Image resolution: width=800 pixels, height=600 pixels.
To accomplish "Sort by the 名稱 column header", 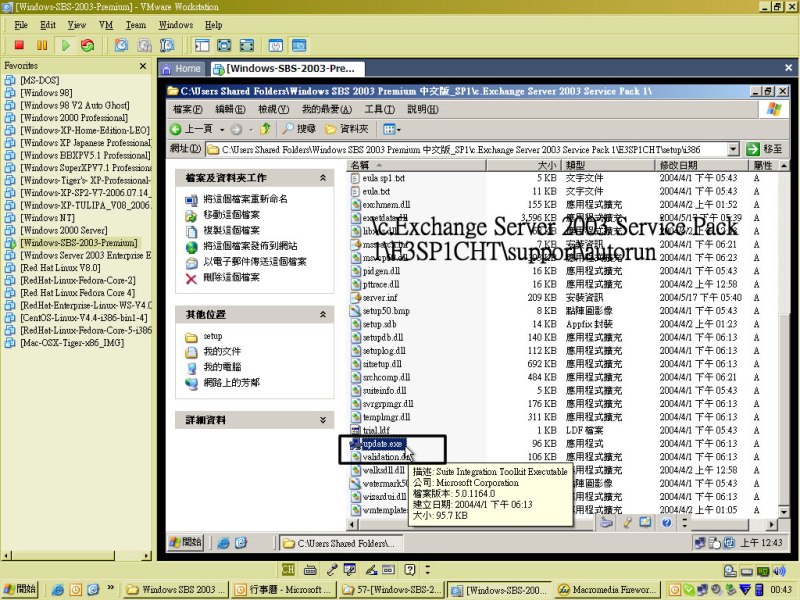I will (417, 165).
